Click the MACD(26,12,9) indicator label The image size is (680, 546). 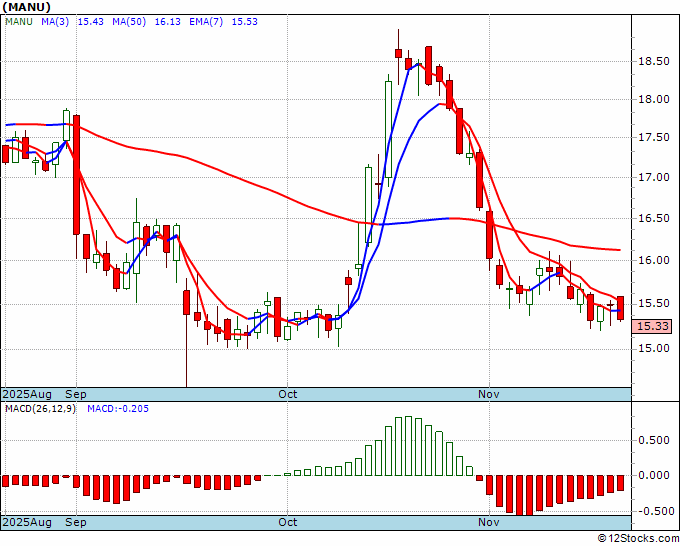tap(40, 409)
